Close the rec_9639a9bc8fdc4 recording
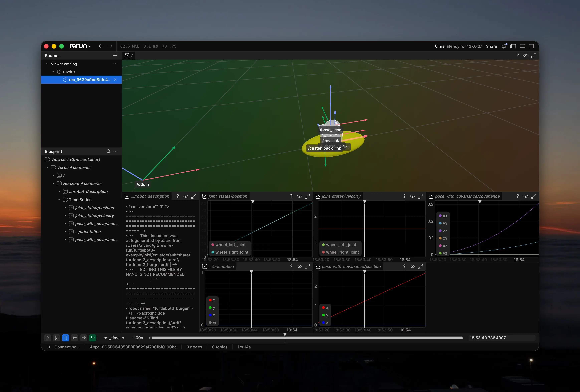This screenshot has height=392, width=580. coord(115,80)
